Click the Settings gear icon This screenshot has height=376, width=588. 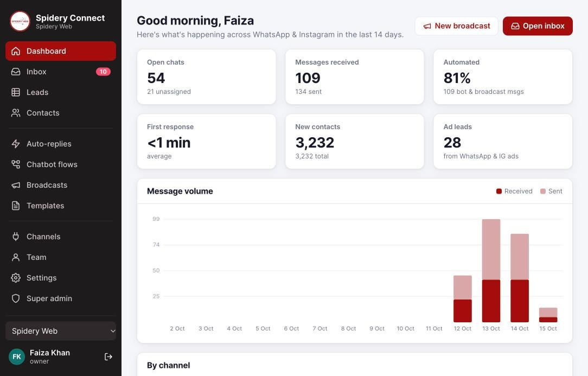point(16,278)
